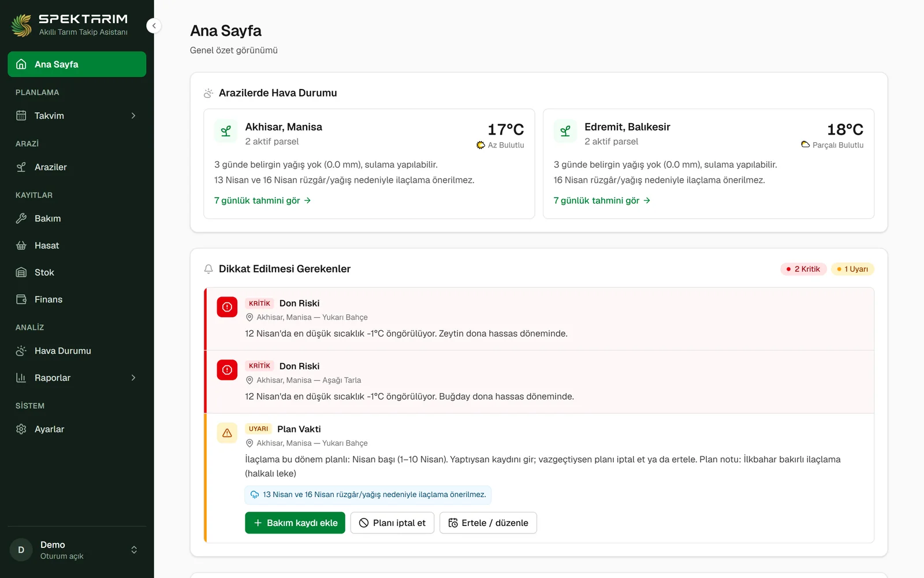The image size is (924, 578).
Task: Click the plant icon beside Edremit, Balıkesir
Action: pyautogui.click(x=565, y=131)
